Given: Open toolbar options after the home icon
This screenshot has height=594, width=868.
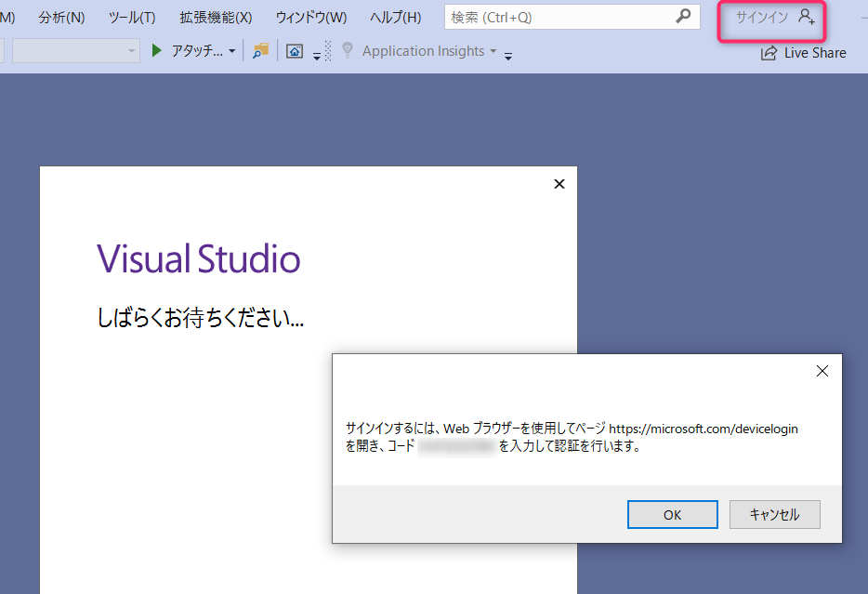Looking at the screenshot, I should [317, 56].
